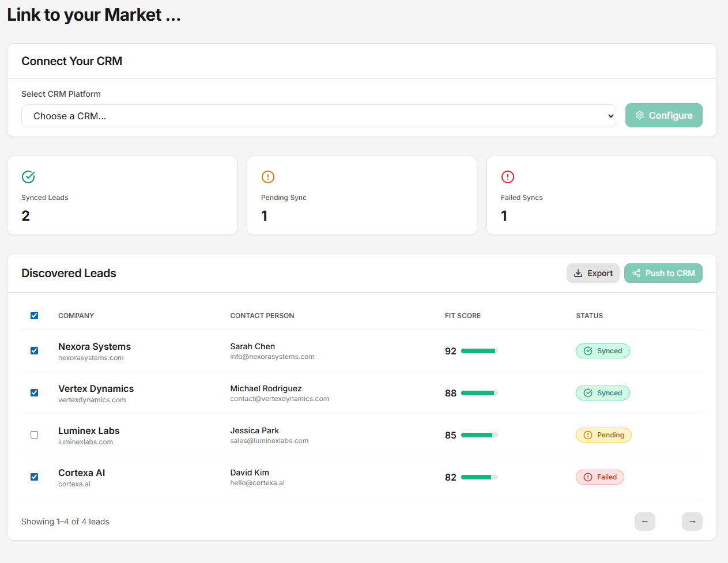
Task: Click contact name Michael Rodriguez
Action: coord(266,388)
